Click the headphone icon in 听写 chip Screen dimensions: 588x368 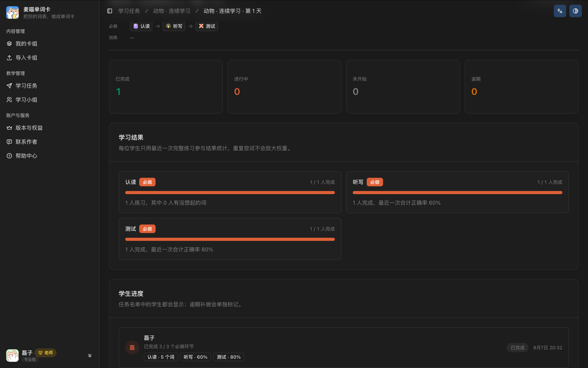click(x=168, y=26)
